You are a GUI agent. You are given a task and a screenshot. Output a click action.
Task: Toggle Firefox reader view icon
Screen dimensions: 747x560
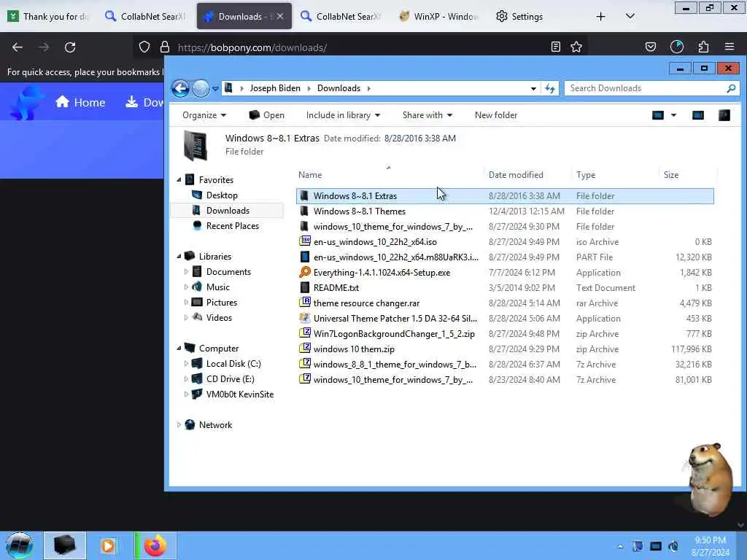point(555,47)
